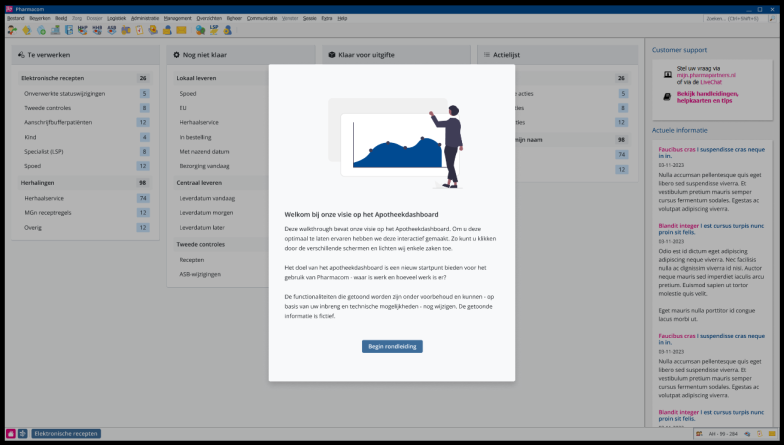Click the HHP toolbar icon

[x=82, y=30]
